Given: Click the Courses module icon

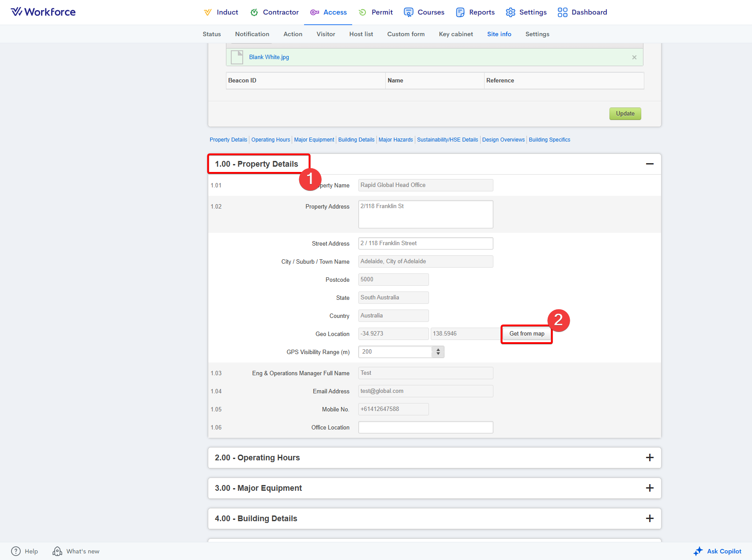Looking at the screenshot, I should 409,12.
